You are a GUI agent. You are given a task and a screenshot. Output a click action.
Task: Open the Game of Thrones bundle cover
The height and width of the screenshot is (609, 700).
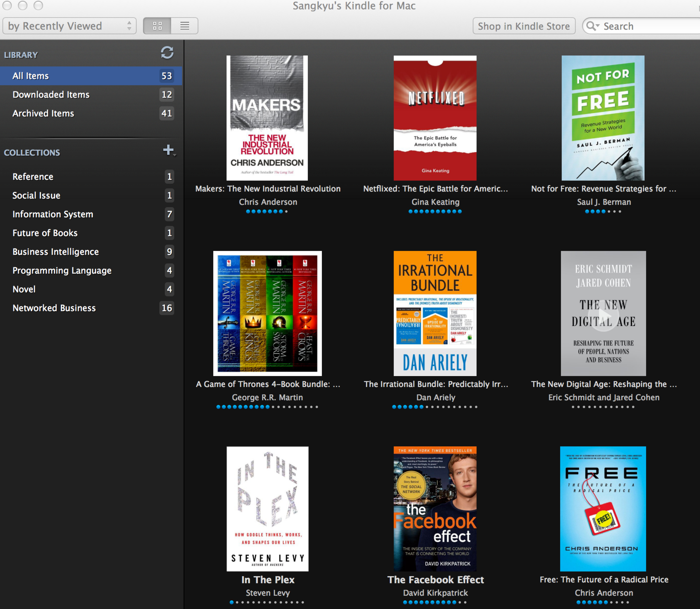point(267,313)
